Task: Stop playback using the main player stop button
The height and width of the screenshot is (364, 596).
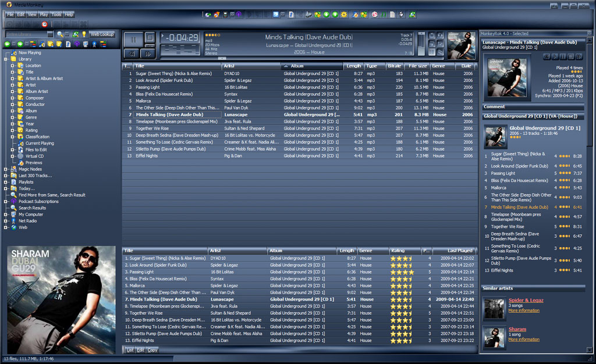Action: coord(150,38)
